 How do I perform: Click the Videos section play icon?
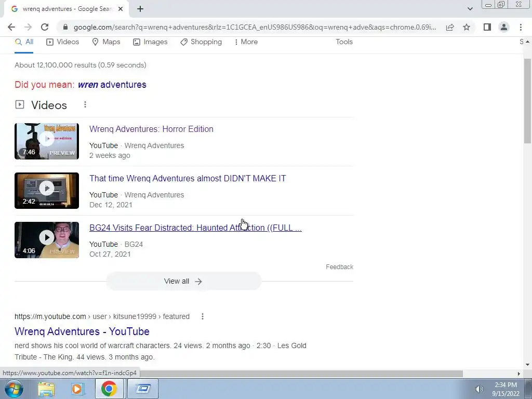coord(20,104)
